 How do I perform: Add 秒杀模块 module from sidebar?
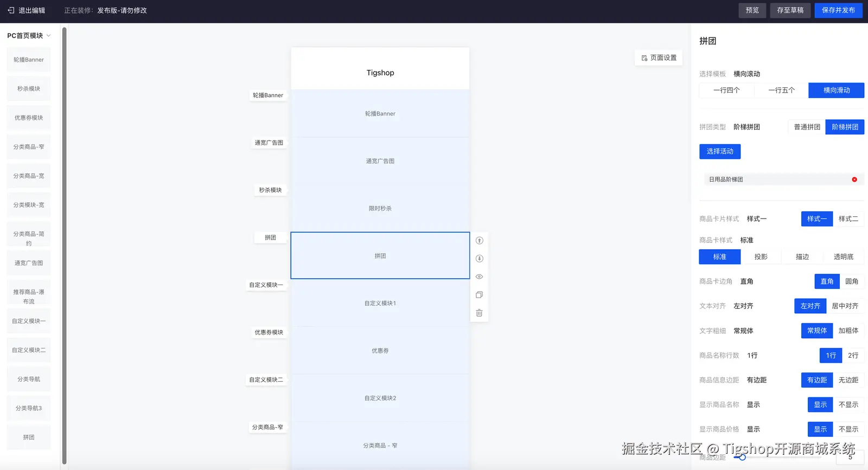(29, 89)
